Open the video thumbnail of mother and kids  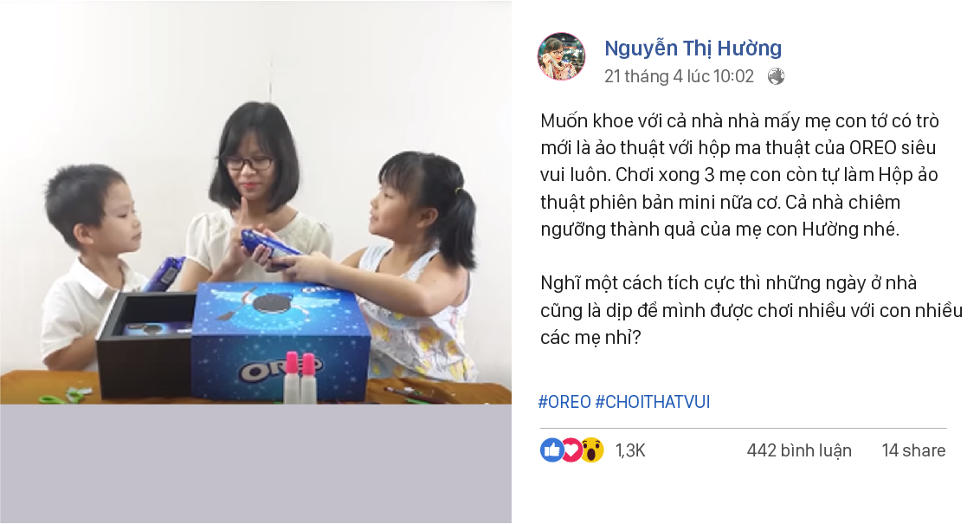click(x=255, y=202)
